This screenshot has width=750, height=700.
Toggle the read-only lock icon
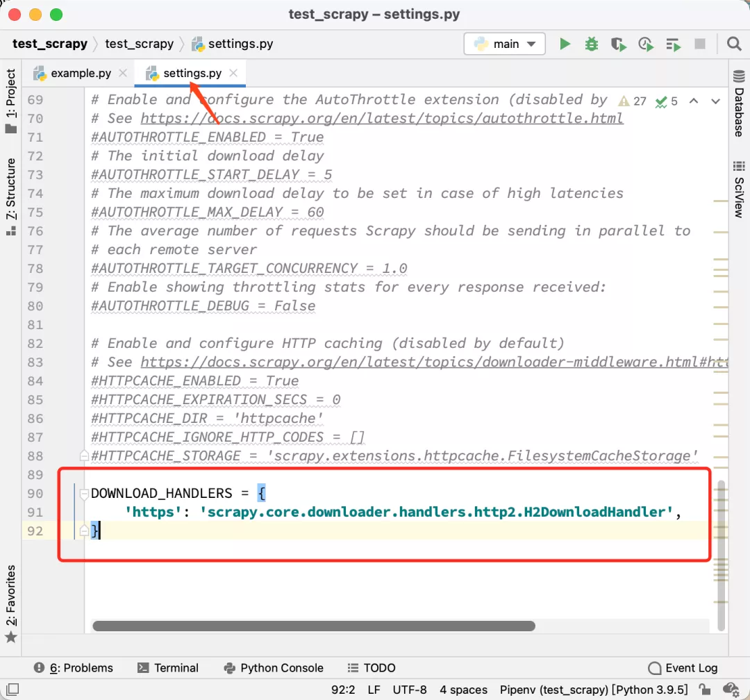[704, 689]
